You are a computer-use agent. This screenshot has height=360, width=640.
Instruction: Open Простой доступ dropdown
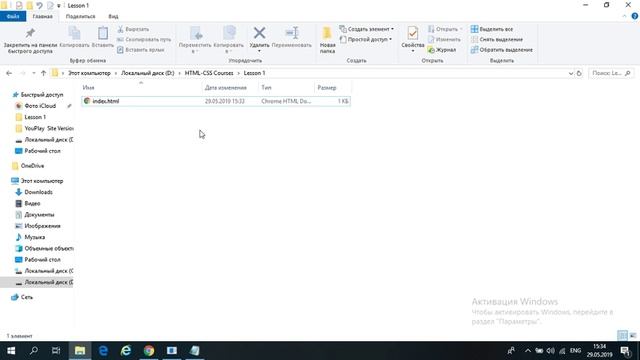point(366,40)
